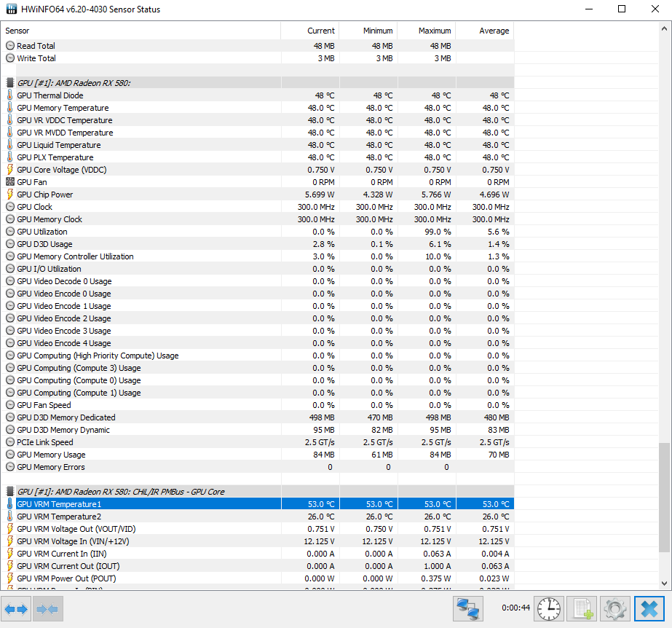Select the GPU Memory Clock row

pos(257,219)
